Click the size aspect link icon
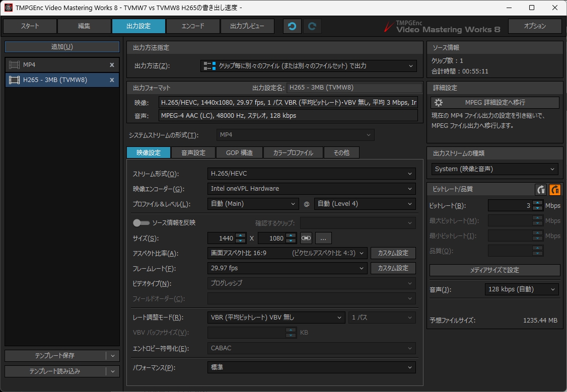The height and width of the screenshot is (392, 567). [306, 238]
